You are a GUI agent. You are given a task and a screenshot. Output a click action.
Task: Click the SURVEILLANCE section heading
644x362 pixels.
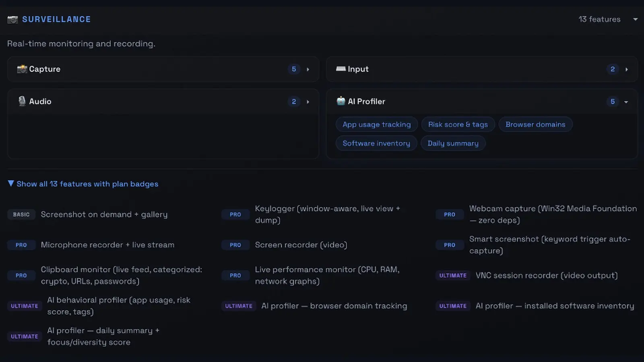[56, 19]
